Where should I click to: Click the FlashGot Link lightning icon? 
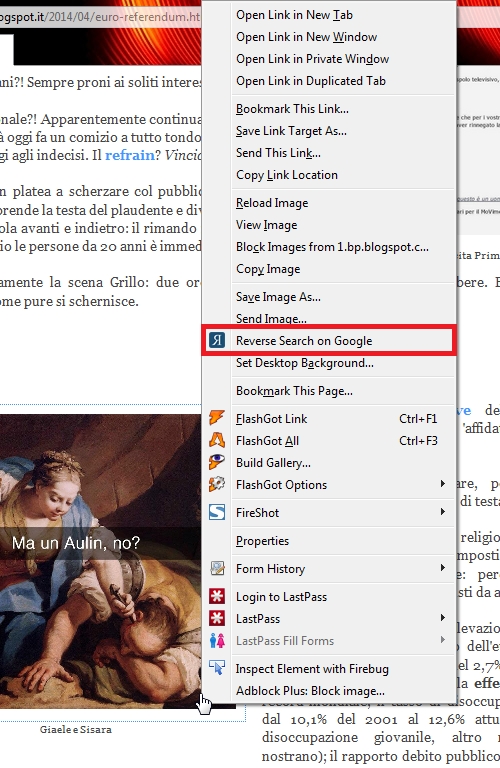[217, 418]
